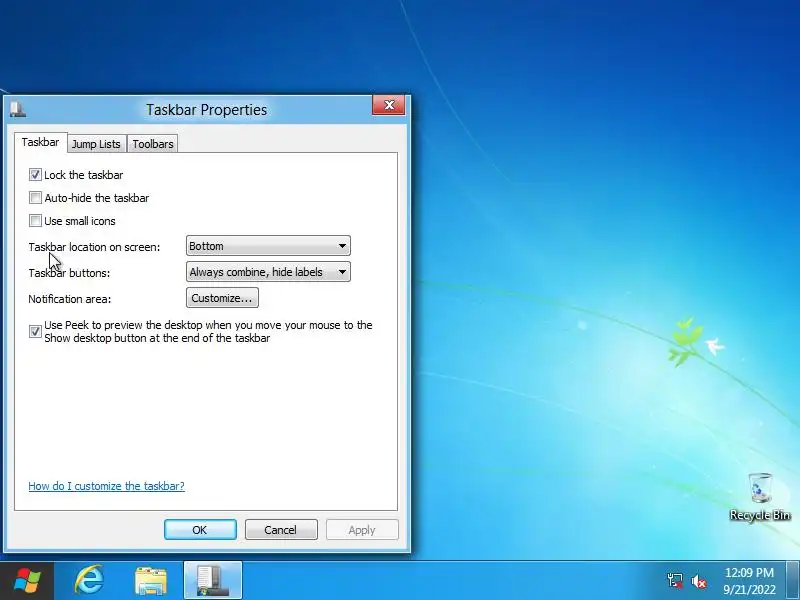Click the Taskbar buttons label

(69, 273)
